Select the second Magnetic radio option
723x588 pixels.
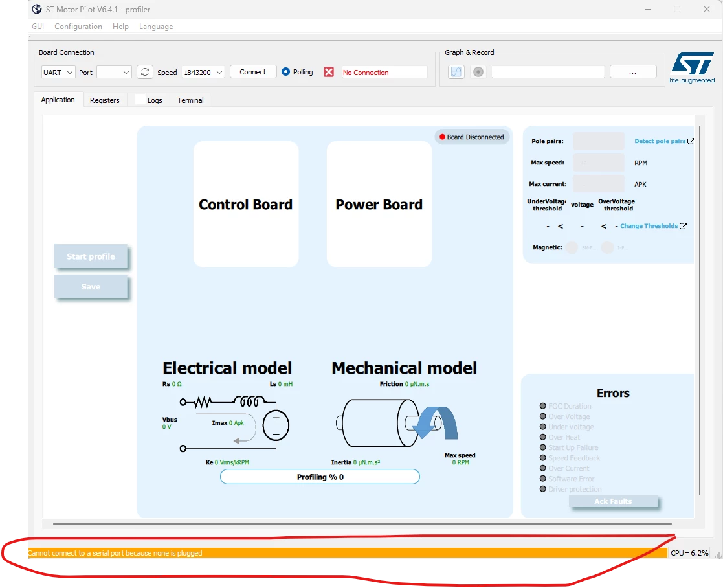click(607, 247)
